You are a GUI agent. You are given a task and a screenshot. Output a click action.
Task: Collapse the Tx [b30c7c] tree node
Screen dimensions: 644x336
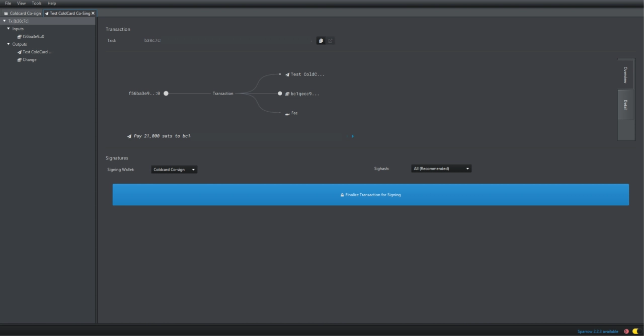(5, 21)
